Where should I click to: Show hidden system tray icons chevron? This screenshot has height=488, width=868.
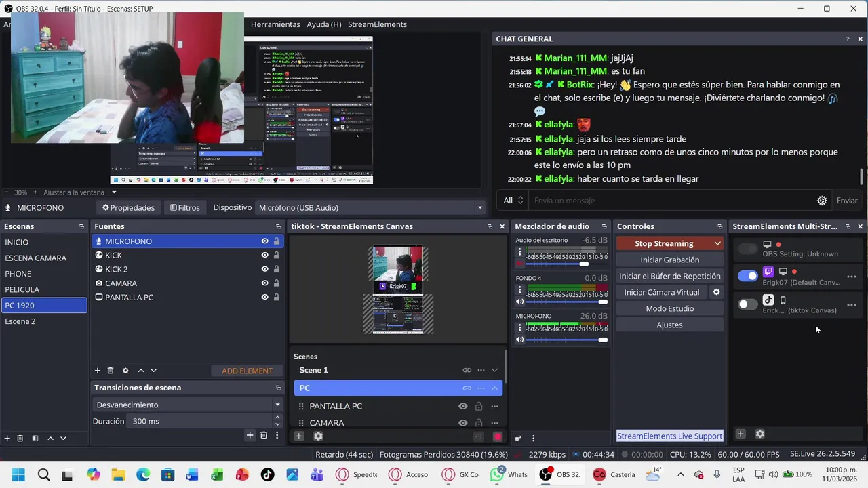680,474
